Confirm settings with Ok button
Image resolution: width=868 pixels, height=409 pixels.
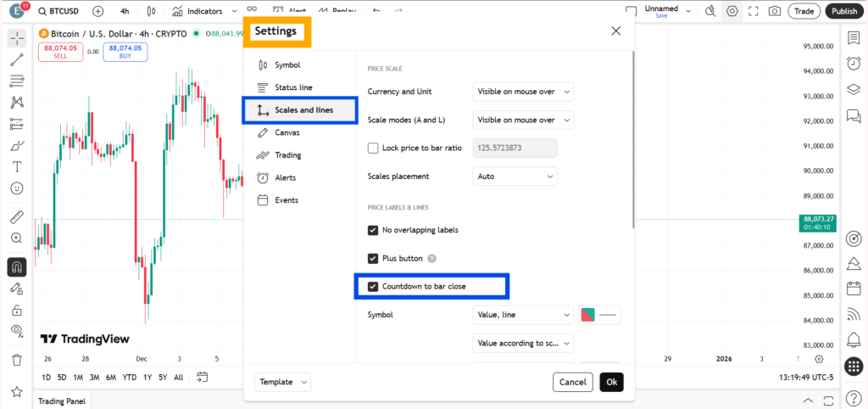[x=612, y=382]
